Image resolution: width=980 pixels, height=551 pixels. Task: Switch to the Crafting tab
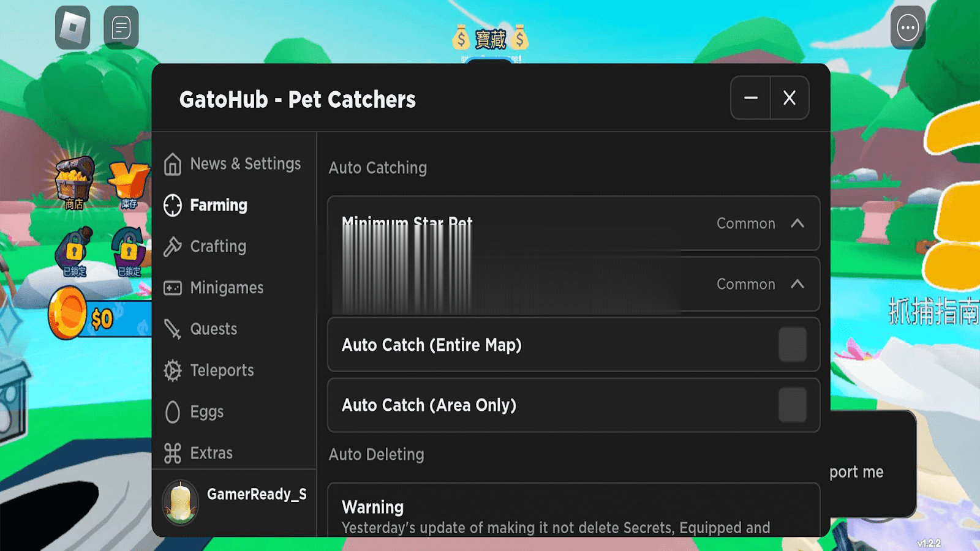218,247
